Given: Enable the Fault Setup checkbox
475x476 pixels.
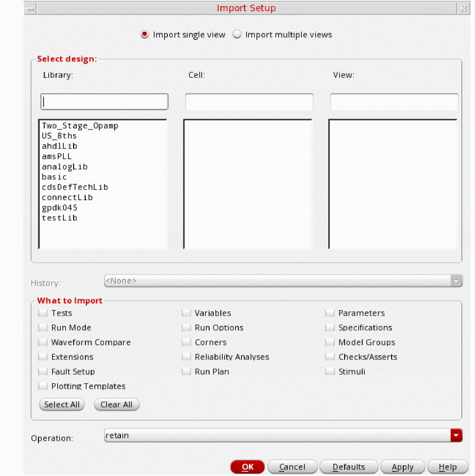Looking at the screenshot, I should 43,371.
